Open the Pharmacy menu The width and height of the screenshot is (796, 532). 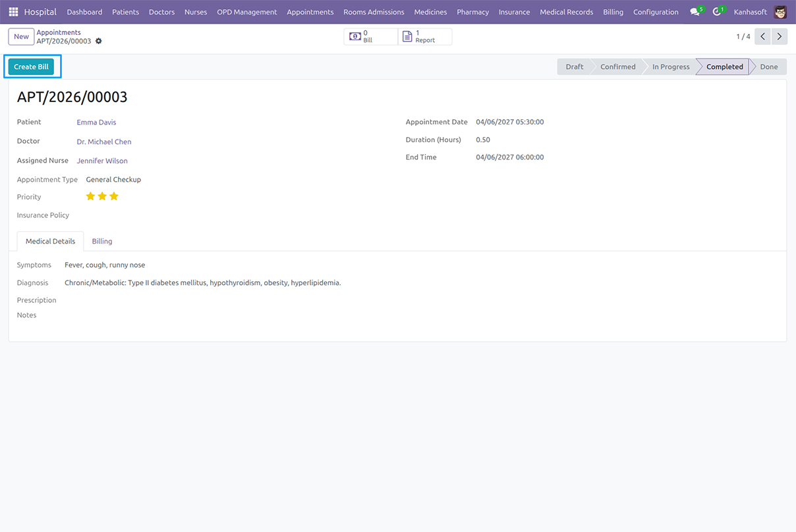tap(472, 12)
